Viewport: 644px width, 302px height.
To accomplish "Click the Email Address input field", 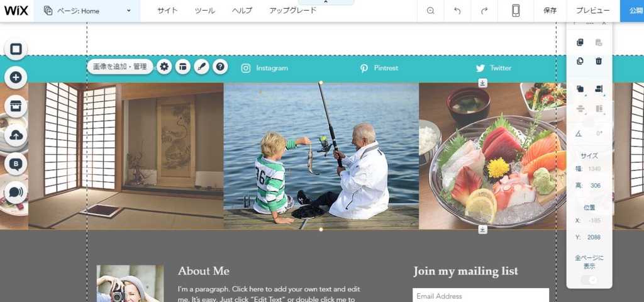I will click(480, 296).
